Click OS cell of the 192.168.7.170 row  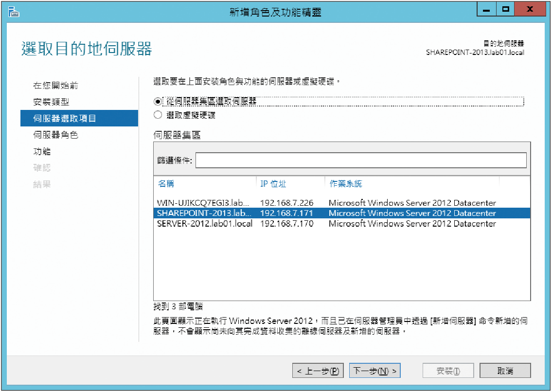click(x=412, y=224)
